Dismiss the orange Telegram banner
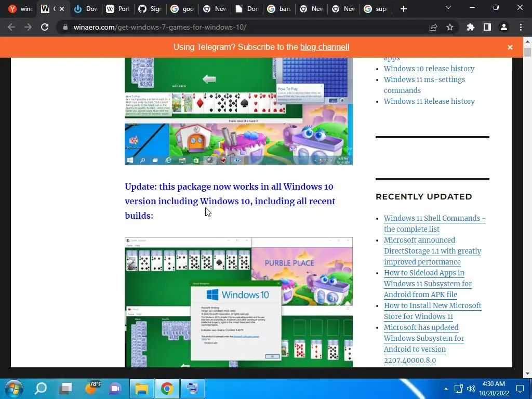Image resolution: width=532 pixels, height=399 pixels. click(x=510, y=47)
